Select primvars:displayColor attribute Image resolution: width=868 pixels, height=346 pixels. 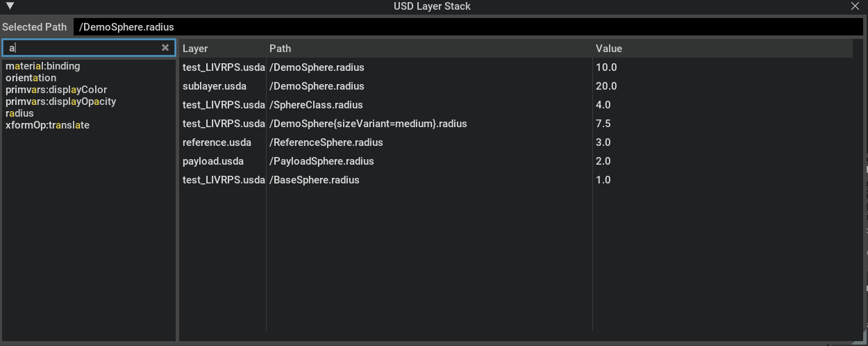pyautogui.click(x=56, y=90)
